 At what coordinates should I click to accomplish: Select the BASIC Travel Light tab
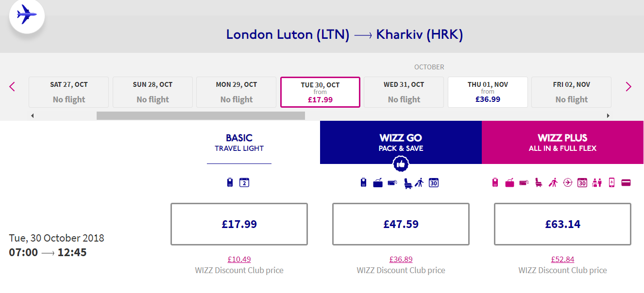pos(239,143)
